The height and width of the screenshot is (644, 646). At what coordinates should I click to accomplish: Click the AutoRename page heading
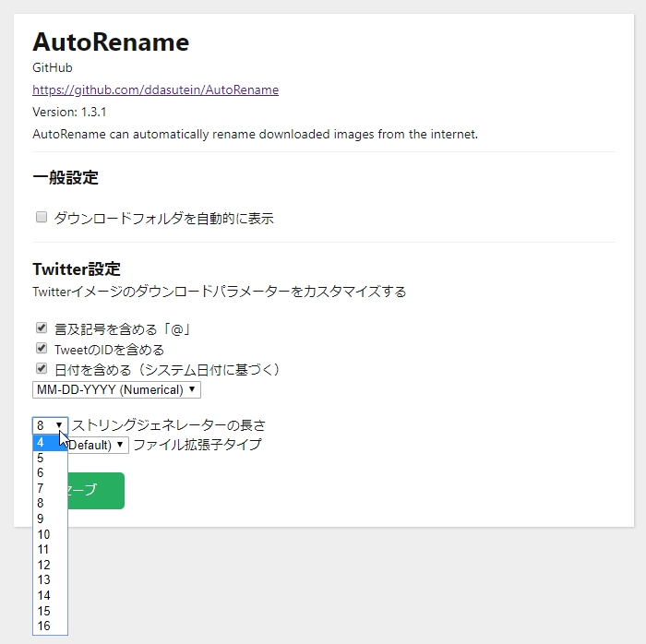pyautogui.click(x=111, y=42)
